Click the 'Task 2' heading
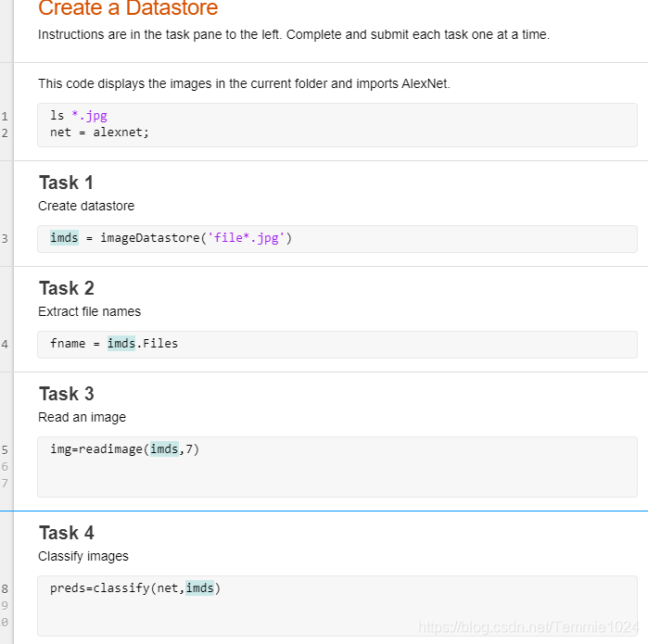 tap(67, 288)
